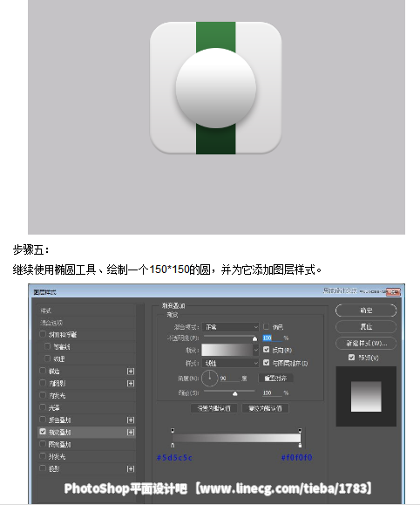Open the Inner Glow (内发光) settings row
Viewport: 420px width, 505px height.
[x=86, y=395]
